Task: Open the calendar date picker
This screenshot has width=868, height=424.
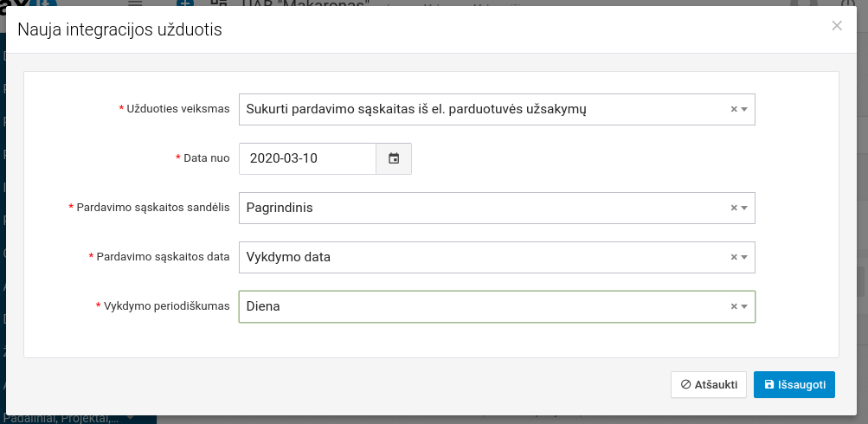Action: [x=394, y=158]
